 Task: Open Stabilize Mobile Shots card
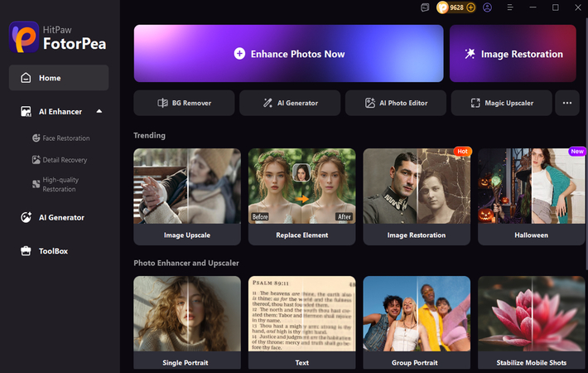click(532, 322)
